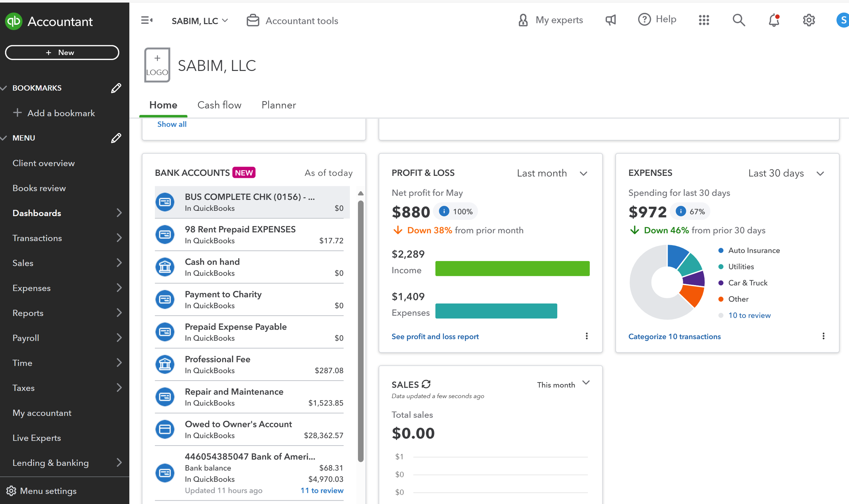Open the net profit info icon
Screen dimensions: 849x504
coord(444,211)
